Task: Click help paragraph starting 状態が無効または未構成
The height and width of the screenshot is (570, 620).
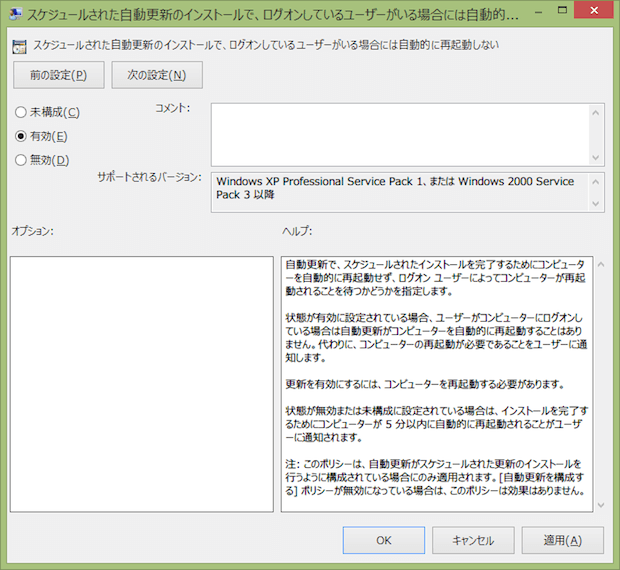Action: [x=437, y=424]
